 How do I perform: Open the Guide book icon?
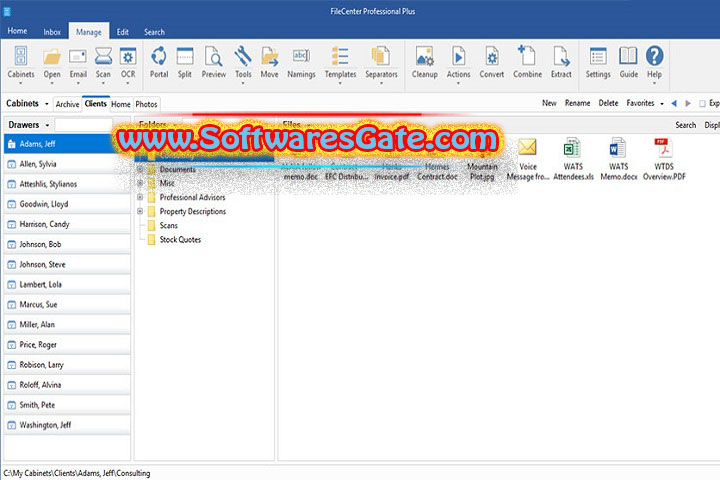tap(628, 56)
